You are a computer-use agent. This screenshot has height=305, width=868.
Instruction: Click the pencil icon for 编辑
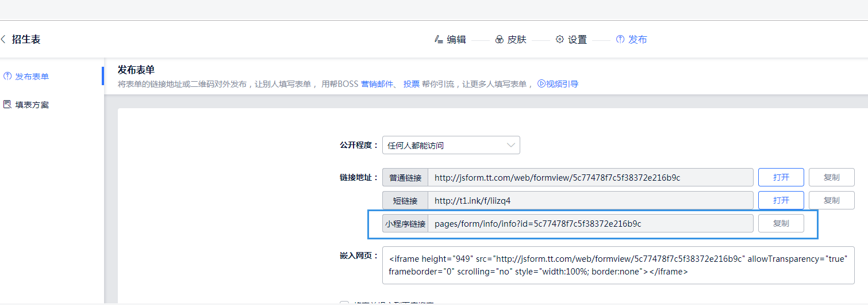click(439, 40)
